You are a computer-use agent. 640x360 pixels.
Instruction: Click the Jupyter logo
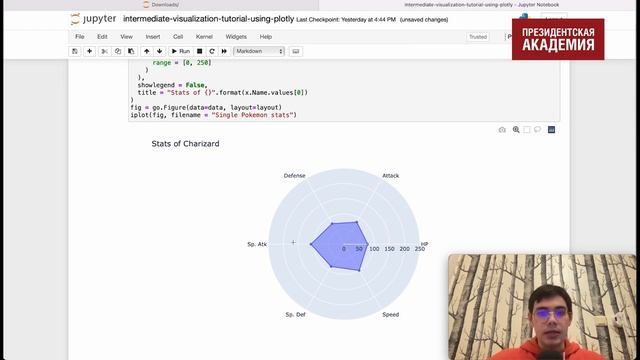tap(93, 19)
